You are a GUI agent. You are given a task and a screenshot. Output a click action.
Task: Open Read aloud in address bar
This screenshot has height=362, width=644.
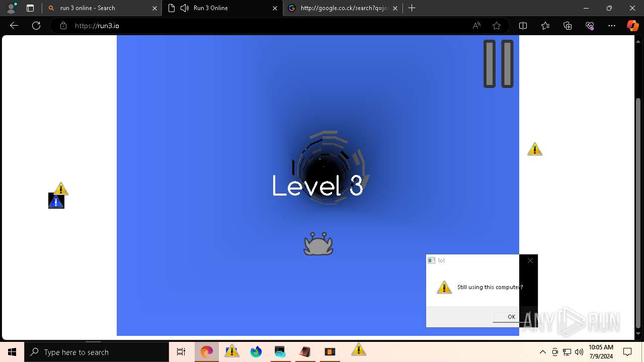476,26
